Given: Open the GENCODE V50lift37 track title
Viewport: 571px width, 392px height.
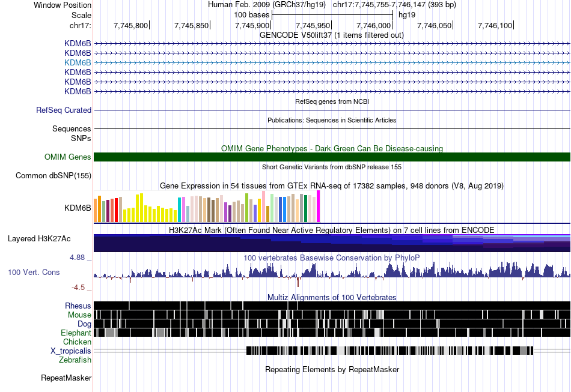Looking at the screenshot, I should coord(331,35).
